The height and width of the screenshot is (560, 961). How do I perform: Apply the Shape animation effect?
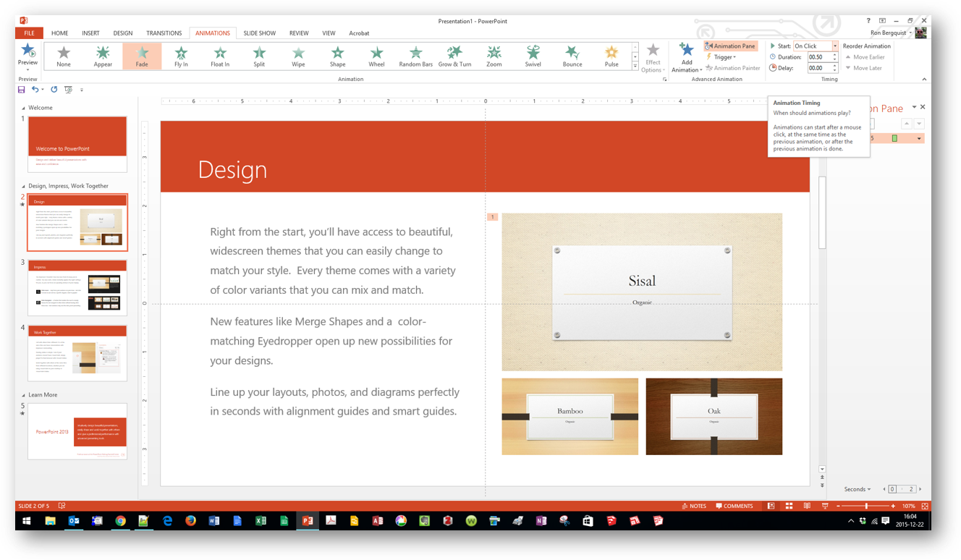(337, 56)
